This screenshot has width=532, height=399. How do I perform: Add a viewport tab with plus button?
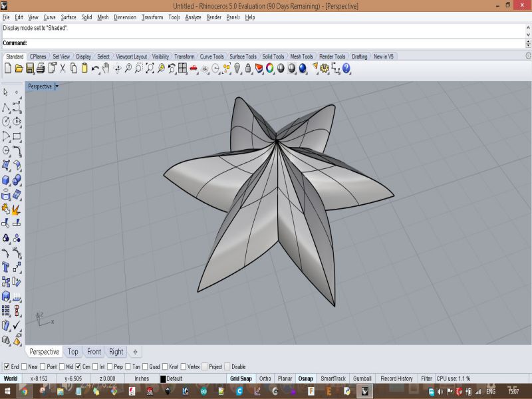coord(135,352)
